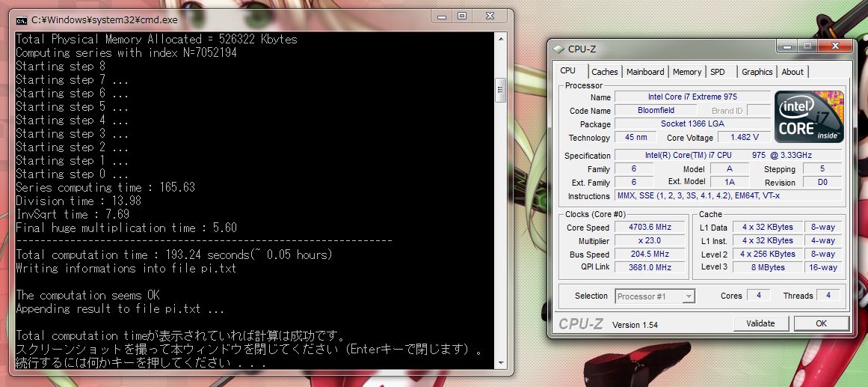Click the Cores value '4'

click(x=758, y=296)
